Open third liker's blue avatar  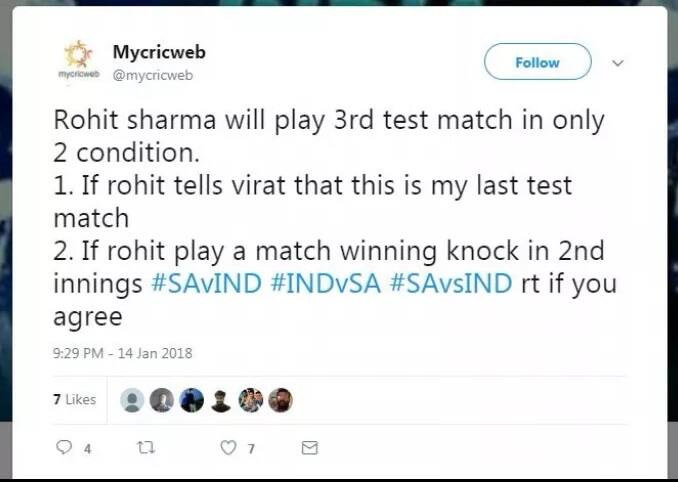(192, 400)
